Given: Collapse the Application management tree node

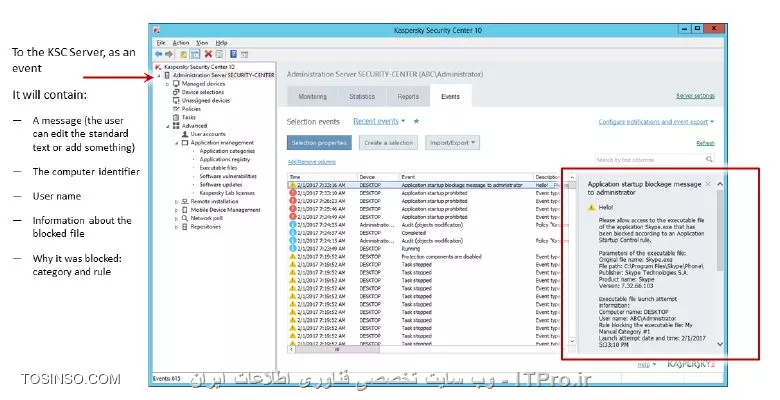Looking at the screenshot, I should coord(177,143).
